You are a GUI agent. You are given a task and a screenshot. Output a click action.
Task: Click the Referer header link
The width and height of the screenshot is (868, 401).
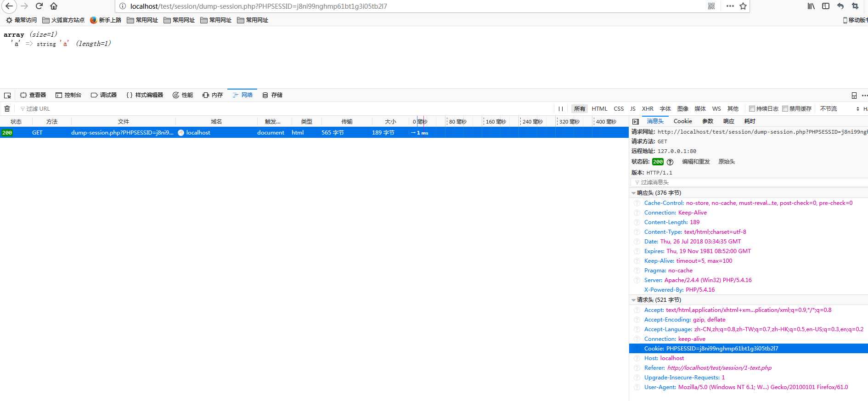pos(719,368)
